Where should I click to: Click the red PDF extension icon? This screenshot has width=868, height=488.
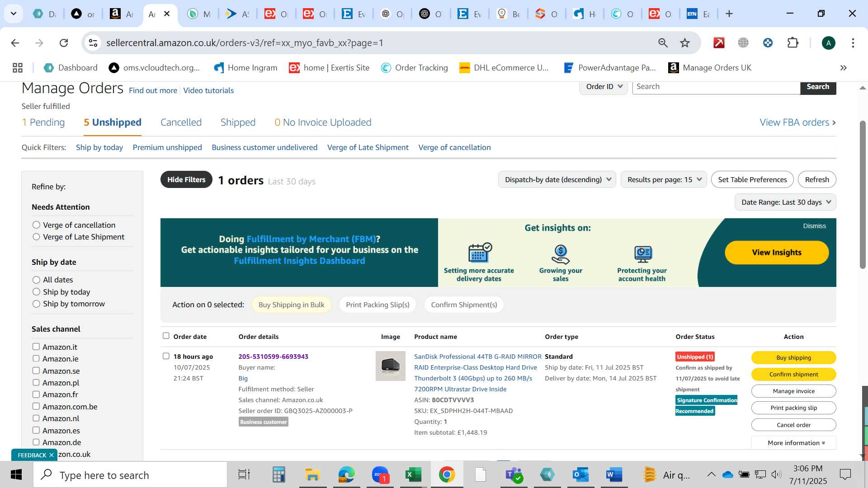pyautogui.click(x=719, y=43)
